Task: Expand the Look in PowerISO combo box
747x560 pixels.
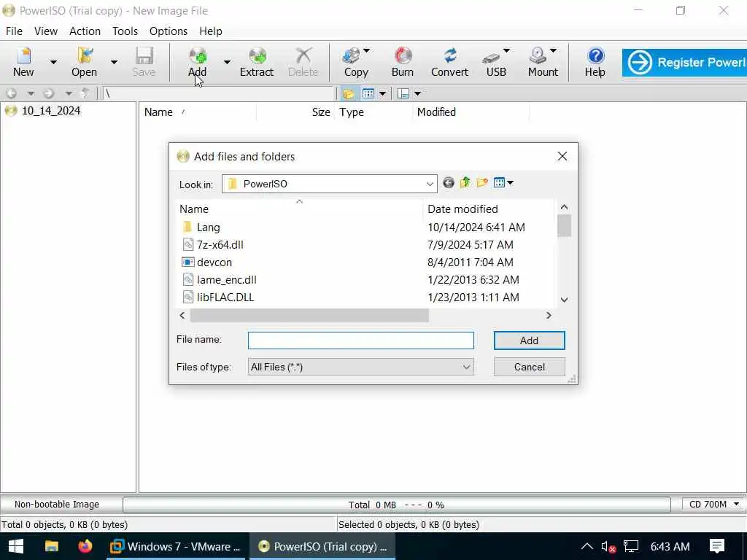Action: click(x=329, y=184)
